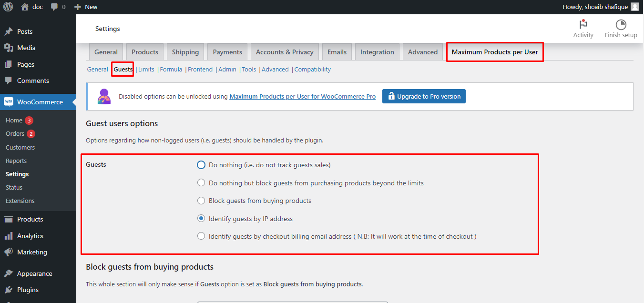
Task: Click the plugin mascot icon in notice
Action: [104, 96]
